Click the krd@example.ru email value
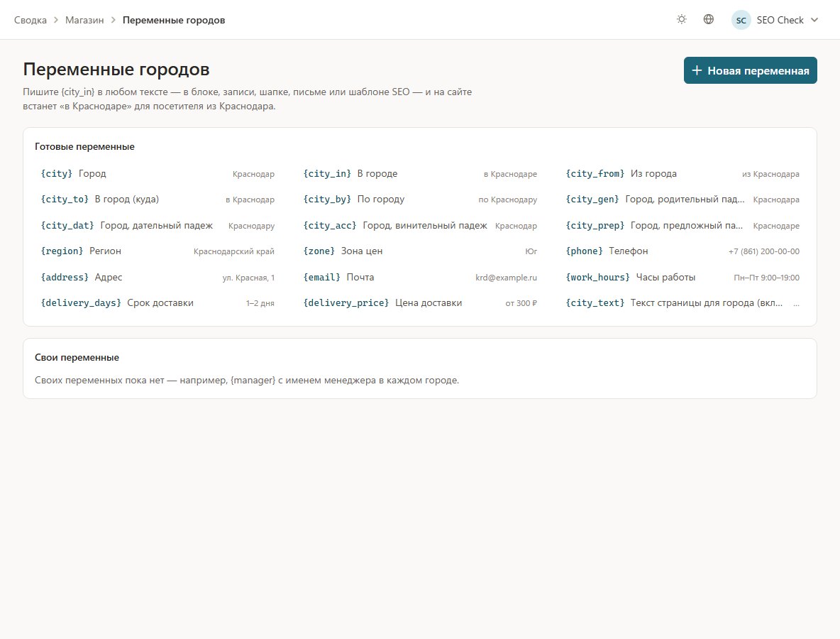840x639 pixels. (506, 278)
